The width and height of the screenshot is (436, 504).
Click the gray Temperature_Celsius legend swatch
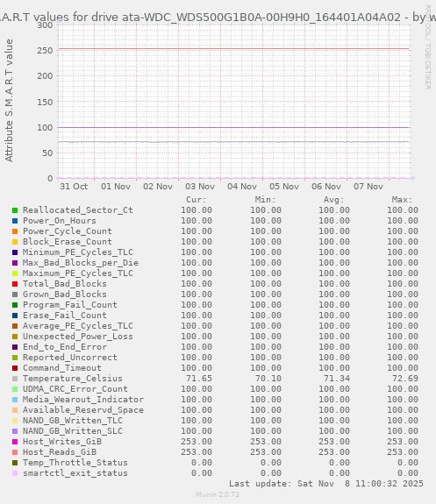point(15,379)
